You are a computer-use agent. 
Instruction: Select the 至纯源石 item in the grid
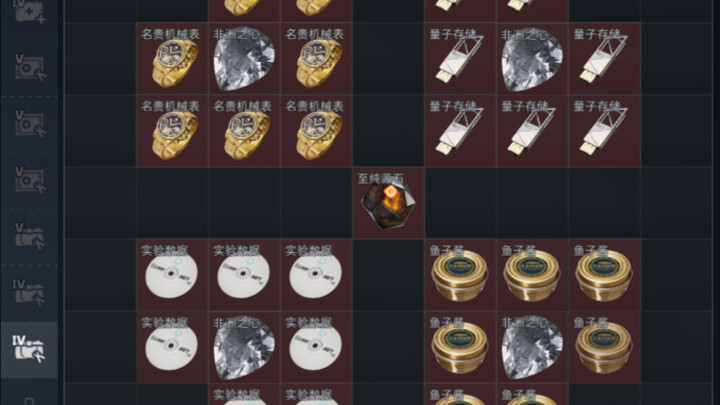388,202
